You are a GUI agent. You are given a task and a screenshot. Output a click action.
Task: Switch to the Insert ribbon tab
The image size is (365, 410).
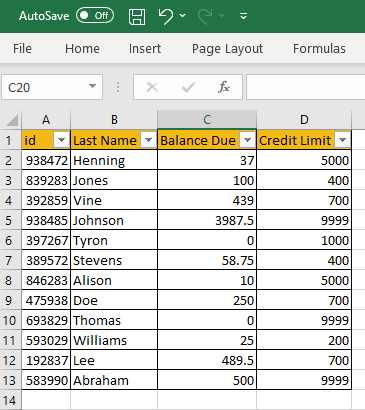pyautogui.click(x=145, y=49)
